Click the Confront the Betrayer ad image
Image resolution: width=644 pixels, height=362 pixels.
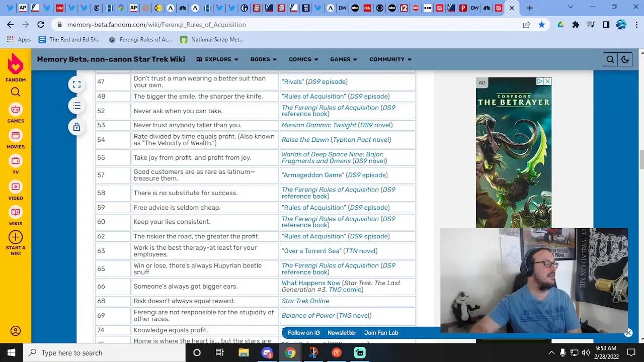514,152
